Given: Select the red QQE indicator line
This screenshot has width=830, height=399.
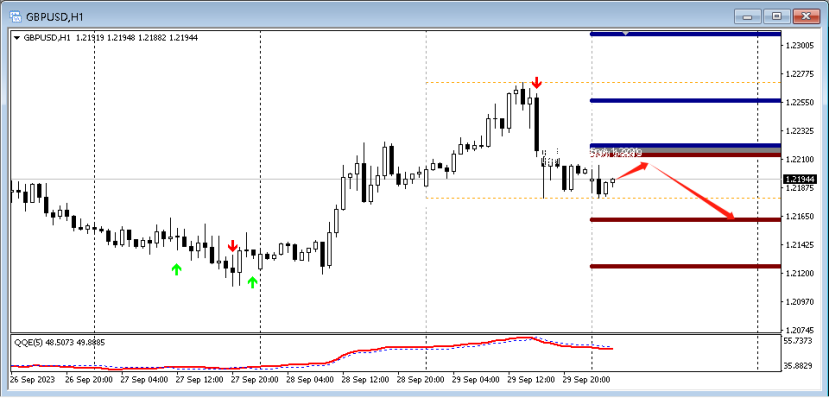Looking at the screenshot, I should point(311,356).
